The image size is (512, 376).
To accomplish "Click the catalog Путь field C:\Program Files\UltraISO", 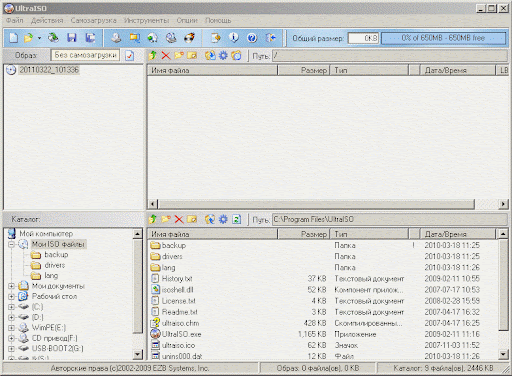I will [389, 219].
